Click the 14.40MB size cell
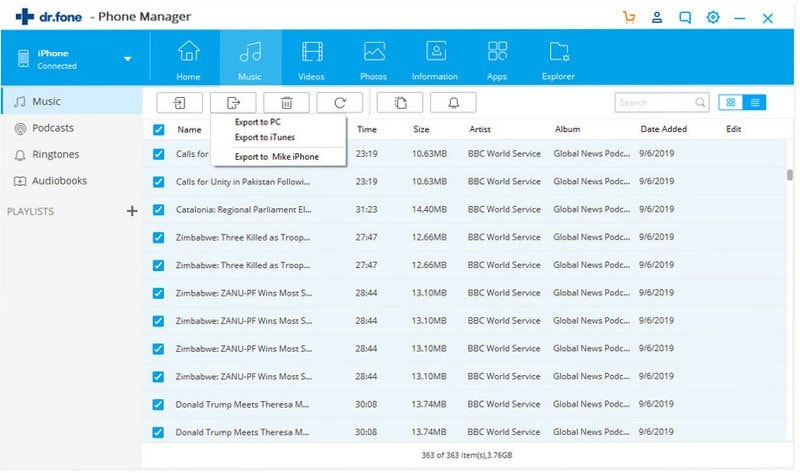This screenshot has width=800, height=473. coord(429,209)
